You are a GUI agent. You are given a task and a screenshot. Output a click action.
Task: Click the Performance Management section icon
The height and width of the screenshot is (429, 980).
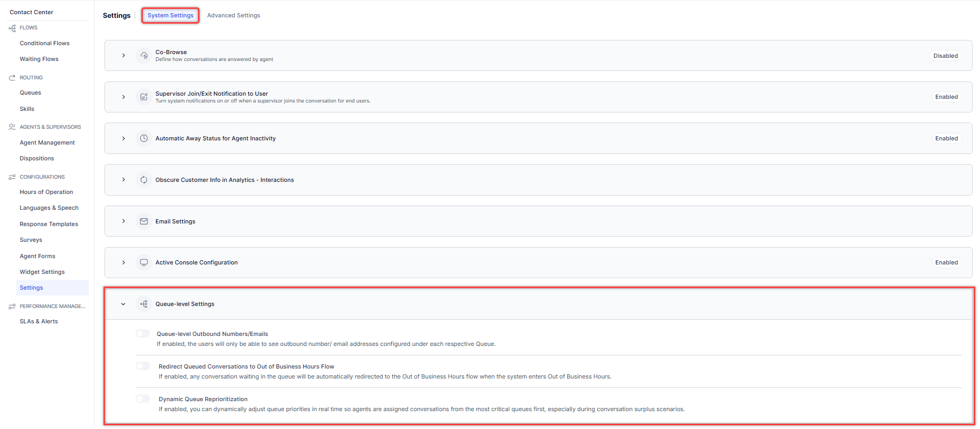[12, 307]
